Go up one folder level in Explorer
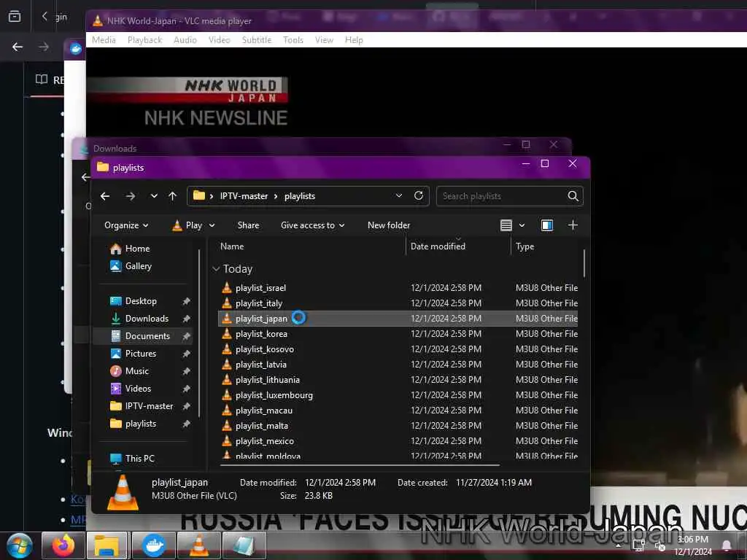747x560 pixels. click(x=172, y=196)
